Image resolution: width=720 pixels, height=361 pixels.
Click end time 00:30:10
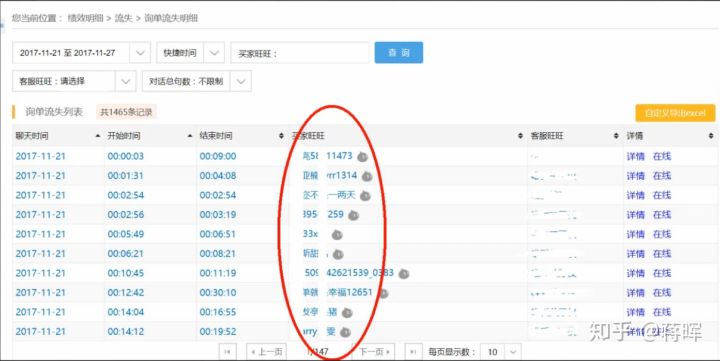click(218, 293)
